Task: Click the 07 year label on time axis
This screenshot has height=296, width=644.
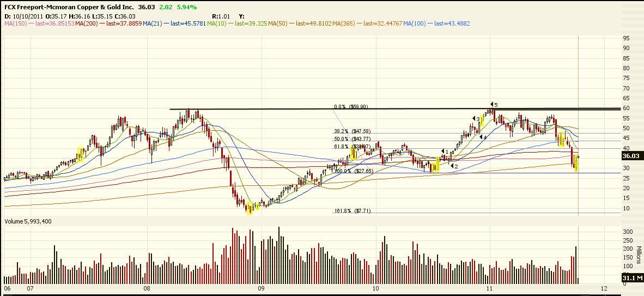Action: [x=31, y=288]
